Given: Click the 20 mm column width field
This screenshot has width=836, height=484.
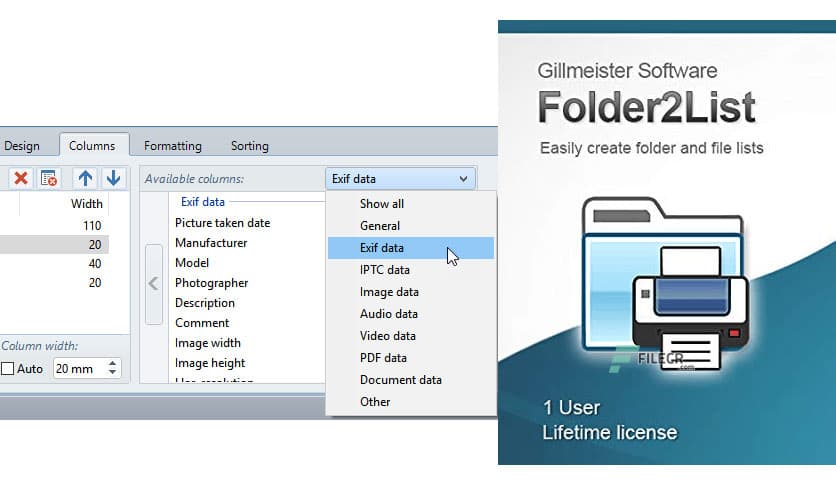Looking at the screenshot, I should (x=80, y=368).
